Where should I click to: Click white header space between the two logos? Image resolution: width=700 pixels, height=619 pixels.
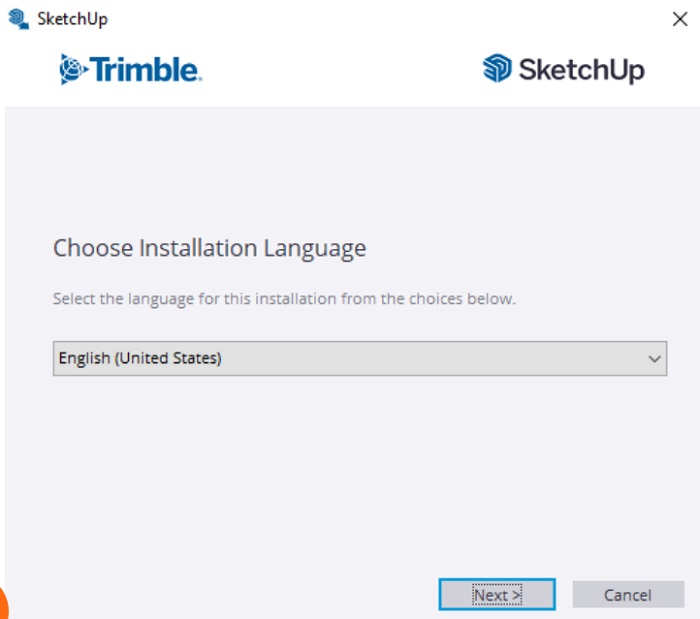point(340,69)
